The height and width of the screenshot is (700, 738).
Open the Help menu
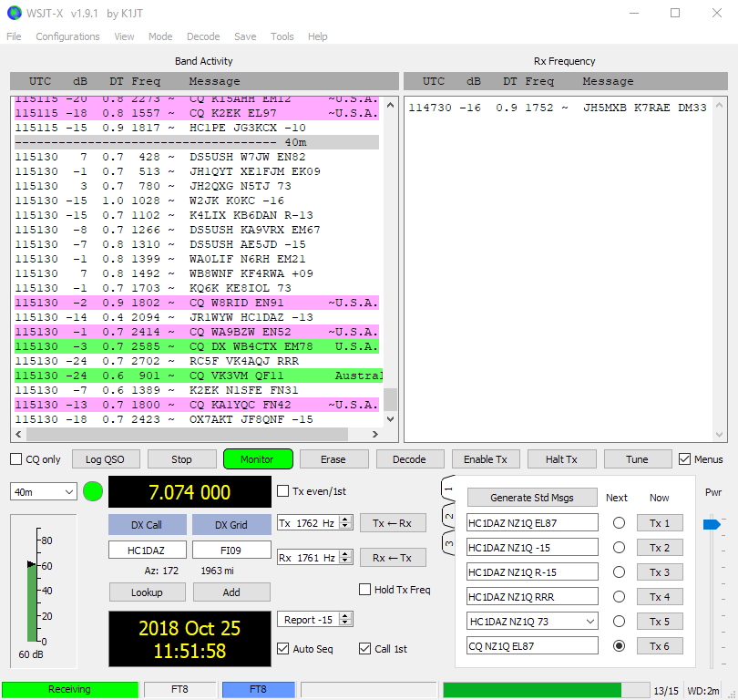pyautogui.click(x=318, y=36)
